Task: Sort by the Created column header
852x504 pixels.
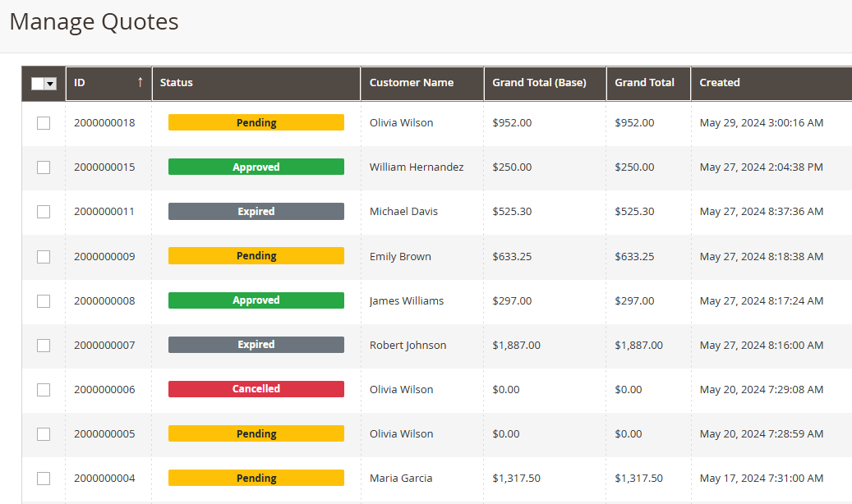Action: (x=720, y=83)
